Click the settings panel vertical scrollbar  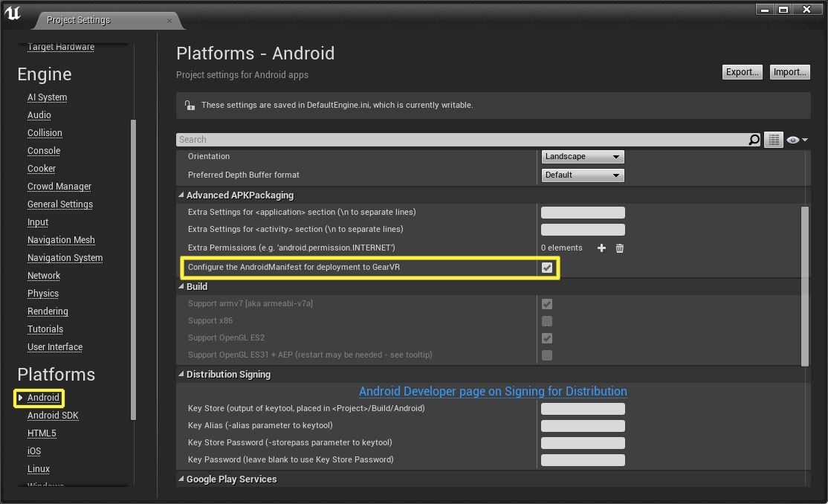(805, 286)
